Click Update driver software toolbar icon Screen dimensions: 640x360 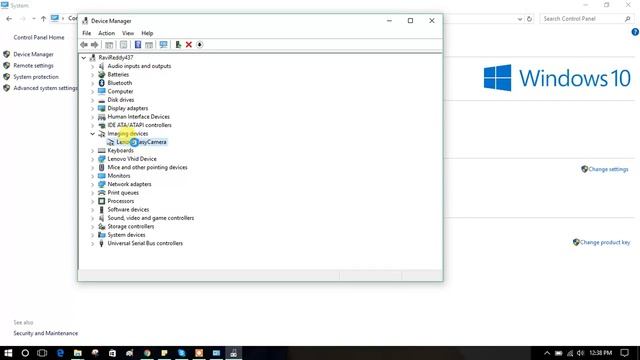click(178, 44)
